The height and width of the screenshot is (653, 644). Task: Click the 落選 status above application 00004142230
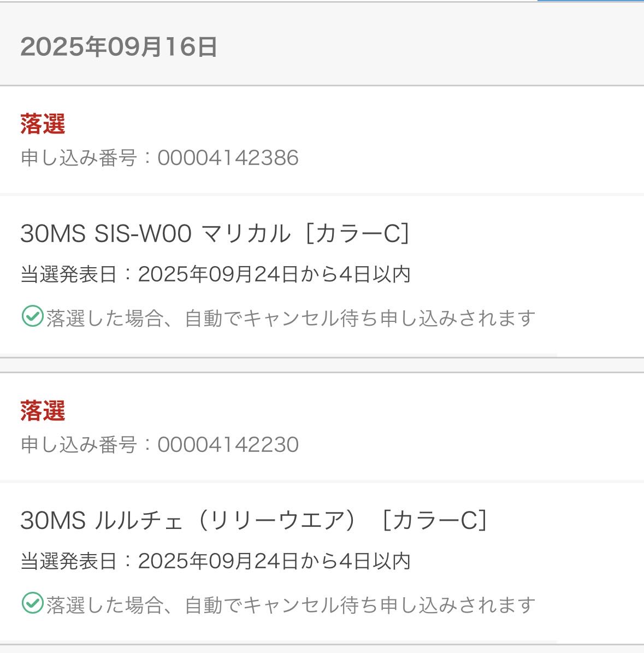43,410
